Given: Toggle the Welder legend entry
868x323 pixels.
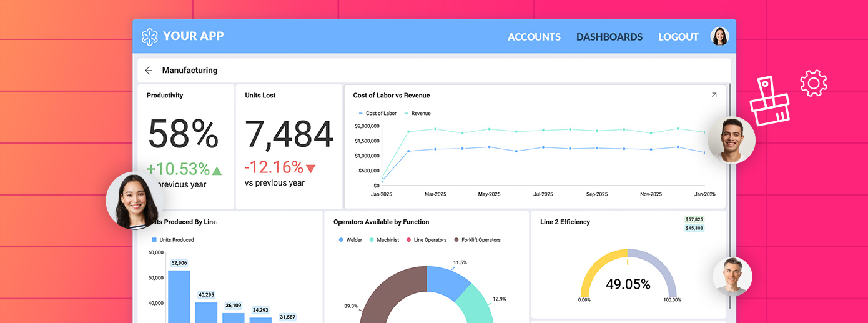Looking at the screenshot, I should (350, 240).
